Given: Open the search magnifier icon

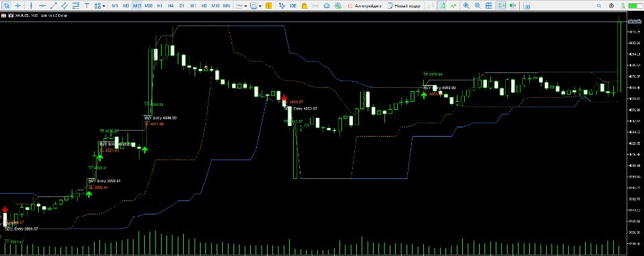Looking at the screenshot, I should click(x=599, y=6).
